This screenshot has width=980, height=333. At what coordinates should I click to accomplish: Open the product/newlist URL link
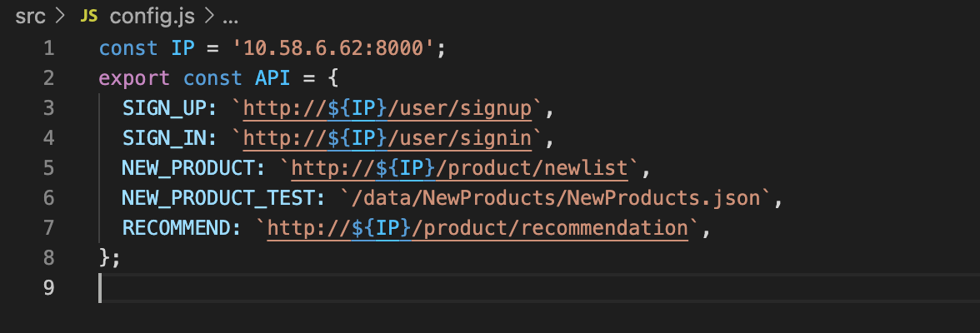click(x=459, y=169)
